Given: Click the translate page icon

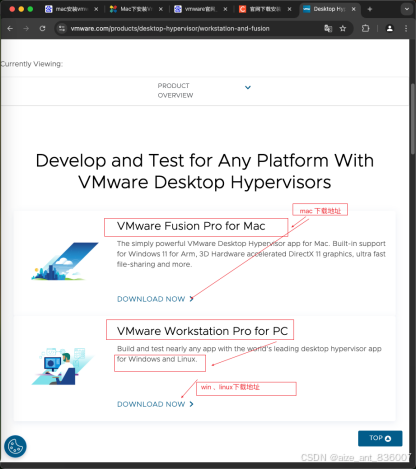Looking at the screenshot, I should [328, 29].
